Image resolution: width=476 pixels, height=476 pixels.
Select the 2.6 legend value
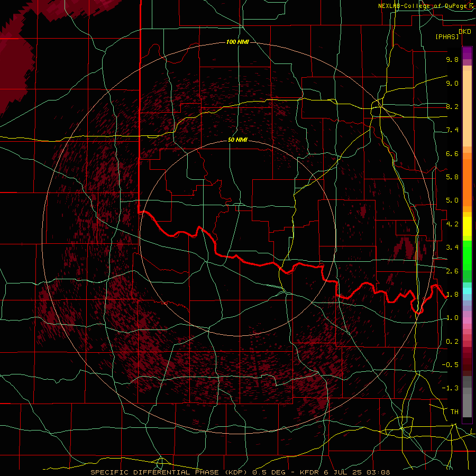452,271
